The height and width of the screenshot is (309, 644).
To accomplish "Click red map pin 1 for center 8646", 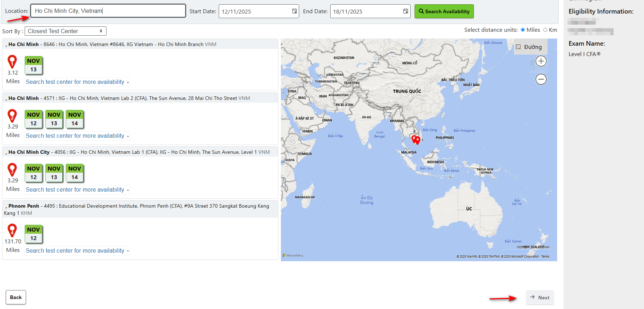I will pyautogui.click(x=12, y=62).
